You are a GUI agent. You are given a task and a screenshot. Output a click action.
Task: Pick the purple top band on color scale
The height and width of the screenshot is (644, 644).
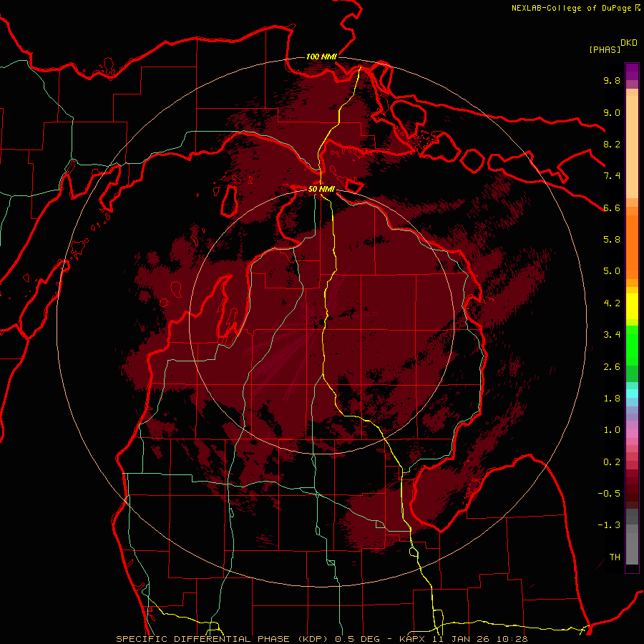[632, 72]
